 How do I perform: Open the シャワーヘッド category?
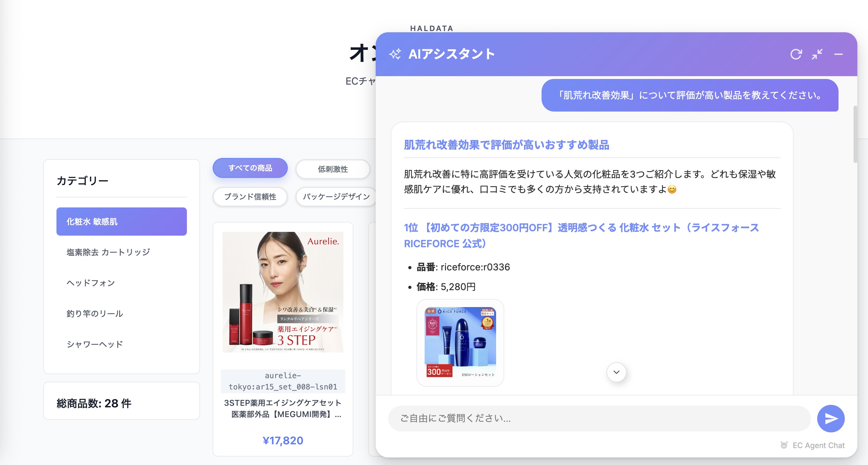[x=95, y=344]
